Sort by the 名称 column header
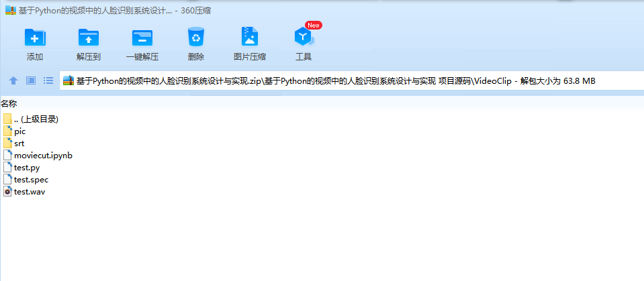This screenshot has height=281, width=644. pyautogui.click(x=9, y=104)
